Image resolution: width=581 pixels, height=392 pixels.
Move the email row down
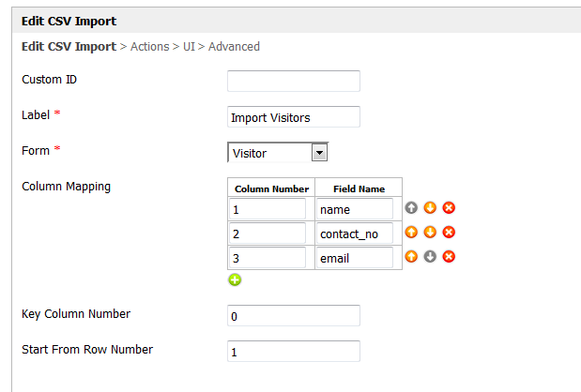pos(430,257)
